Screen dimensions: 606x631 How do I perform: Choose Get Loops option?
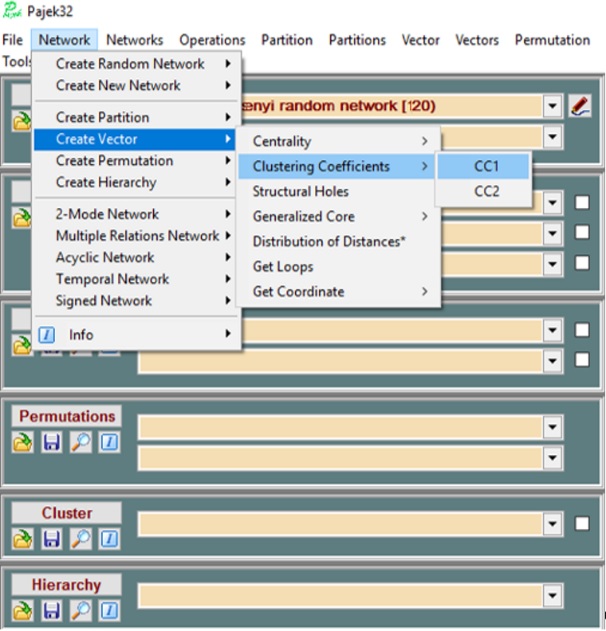click(338, 266)
